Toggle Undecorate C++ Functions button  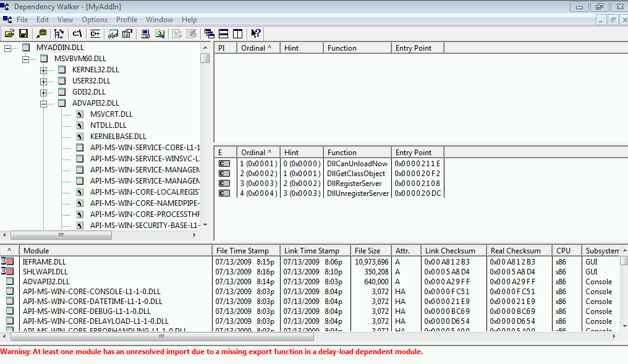[x=95, y=33]
